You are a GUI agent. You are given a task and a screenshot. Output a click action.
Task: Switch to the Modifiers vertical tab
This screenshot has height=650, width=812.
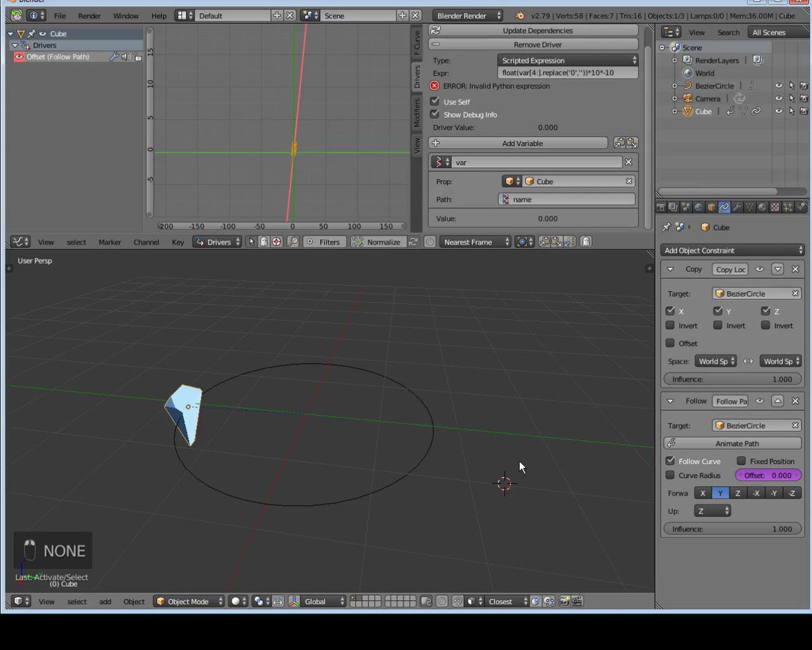(x=417, y=112)
